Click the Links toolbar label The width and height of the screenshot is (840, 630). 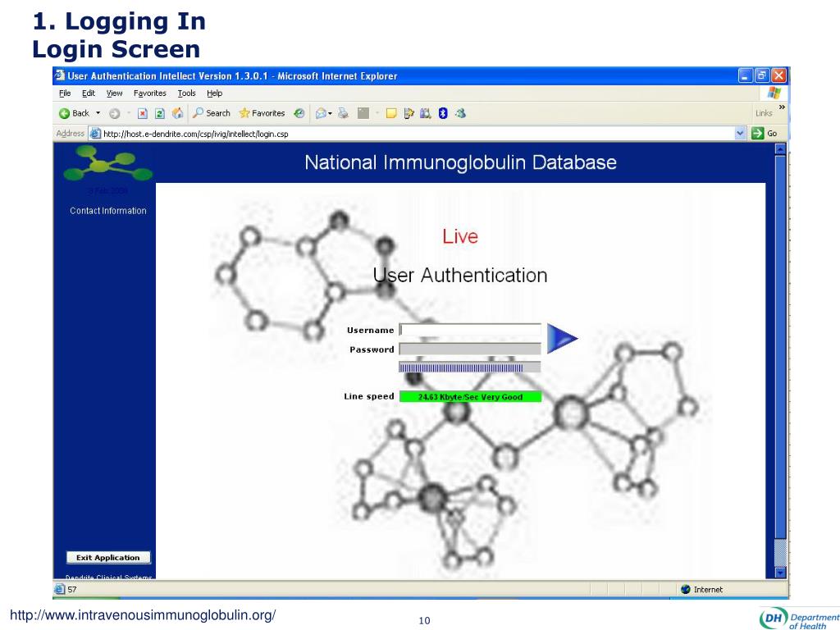pyautogui.click(x=764, y=113)
